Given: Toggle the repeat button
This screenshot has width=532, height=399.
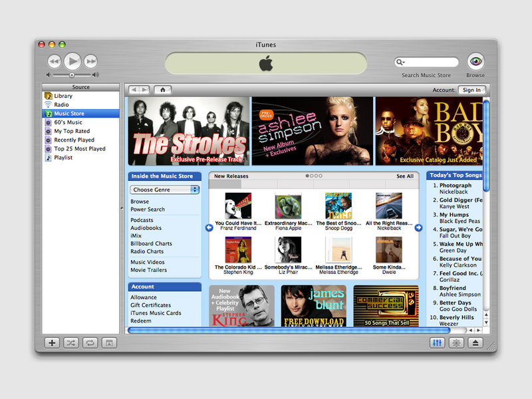Looking at the screenshot, I should 90,343.
